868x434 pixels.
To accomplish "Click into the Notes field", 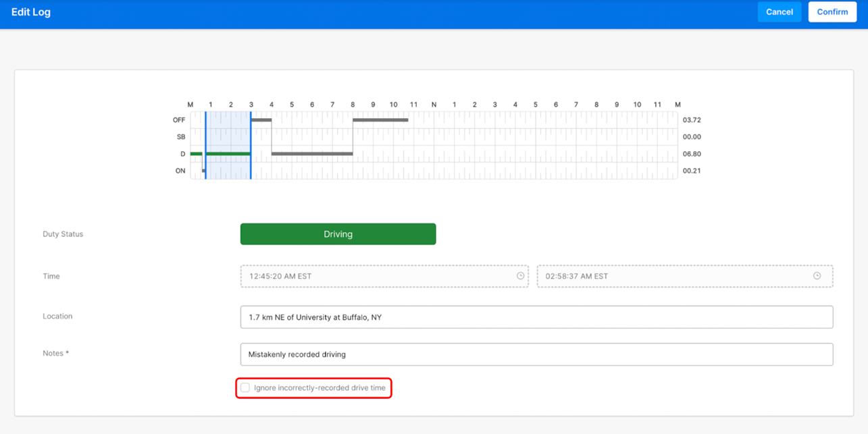I will point(536,354).
